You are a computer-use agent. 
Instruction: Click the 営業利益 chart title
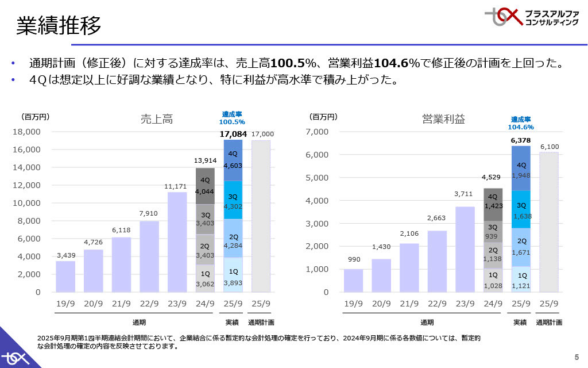[443, 120]
